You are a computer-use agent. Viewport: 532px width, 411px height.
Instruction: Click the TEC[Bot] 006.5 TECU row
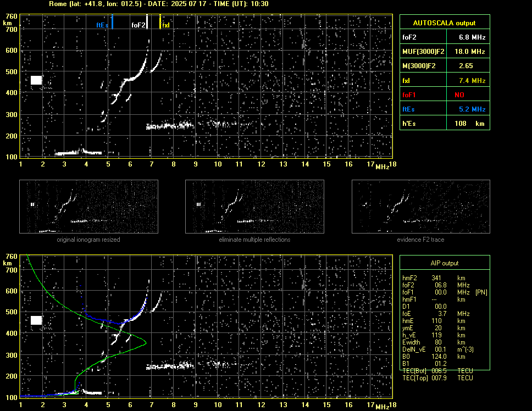[438, 371]
